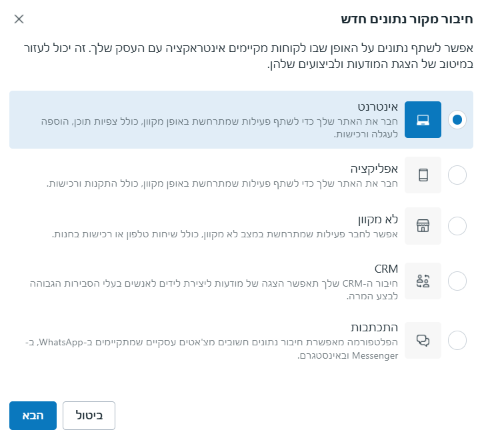This screenshot has width=484, height=442.
Task: Click the storefront icon for לא מקוון
Action: click(423, 226)
